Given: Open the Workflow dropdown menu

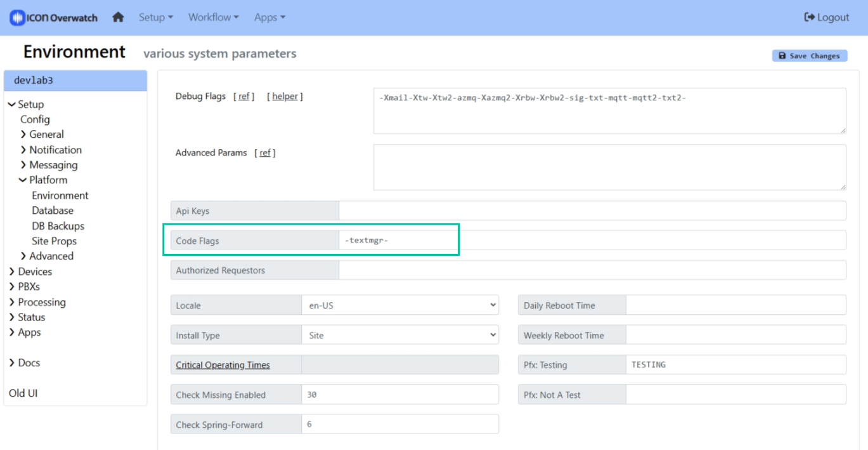Looking at the screenshot, I should click(213, 18).
